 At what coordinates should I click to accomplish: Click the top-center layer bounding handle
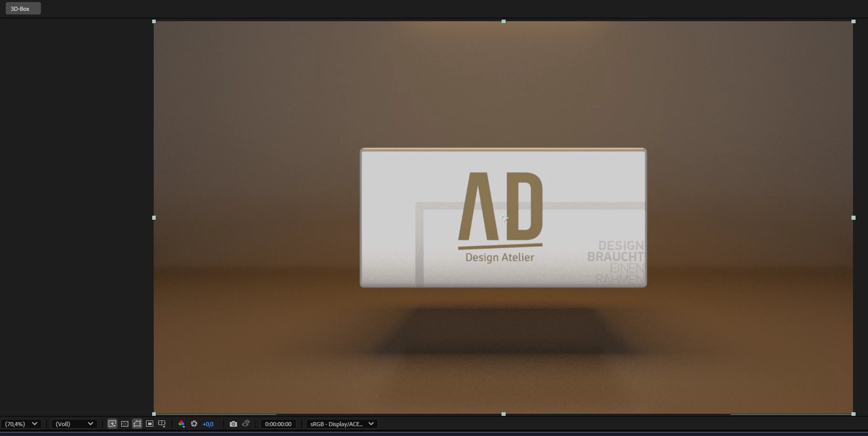pos(504,22)
